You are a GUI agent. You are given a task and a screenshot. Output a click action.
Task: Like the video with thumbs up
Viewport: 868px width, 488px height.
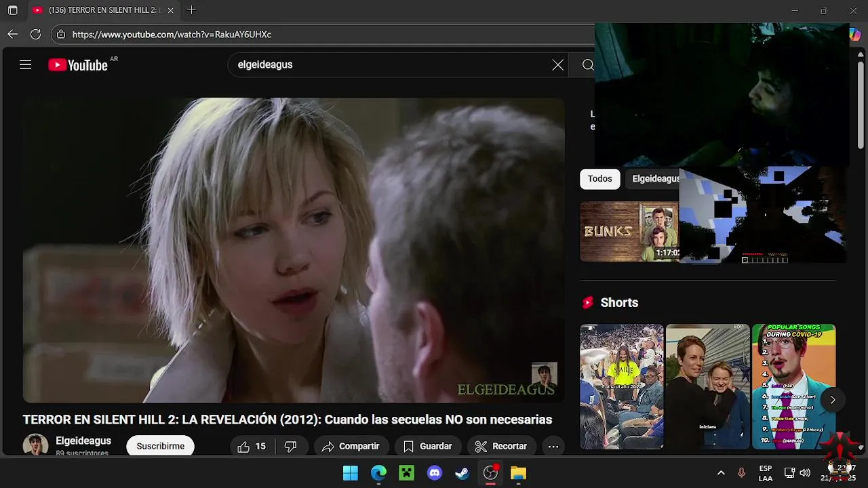[x=251, y=446]
